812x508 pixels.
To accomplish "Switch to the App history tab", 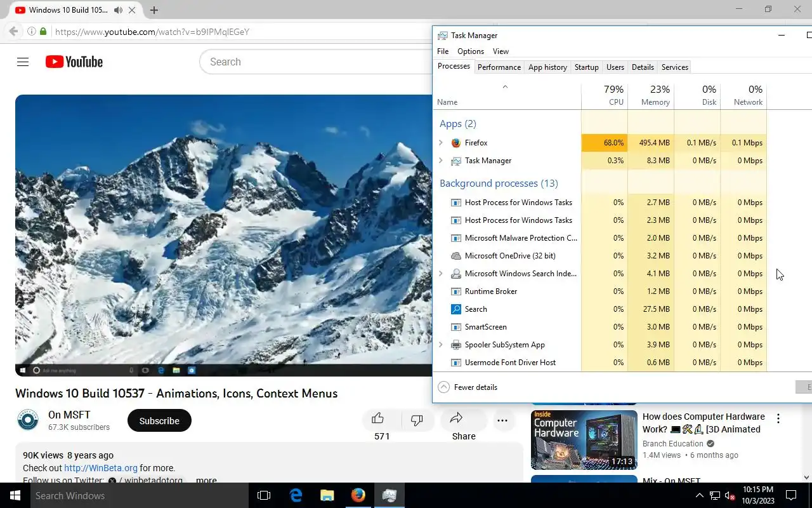I will tap(547, 67).
